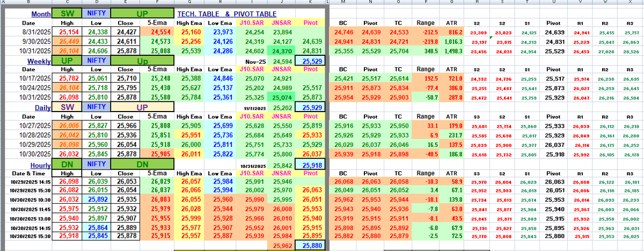Click the hourly ATR value 139.8
Viewport: 644px width, 251px height.
pos(453,200)
